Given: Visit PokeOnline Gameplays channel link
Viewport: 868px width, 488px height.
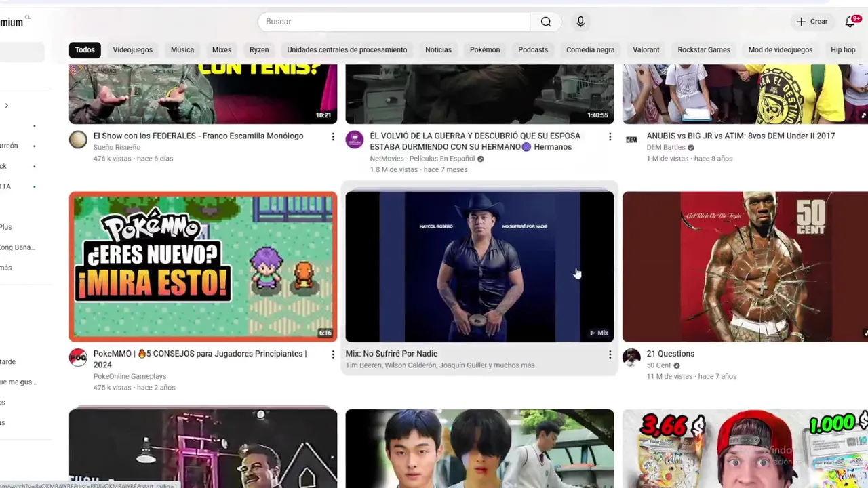Looking at the screenshot, I should (x=130, y=376).
